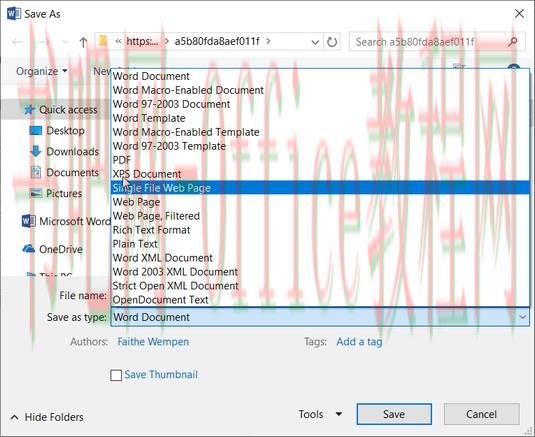
Task: Click Add a tag link
Action: click(359, 342)
